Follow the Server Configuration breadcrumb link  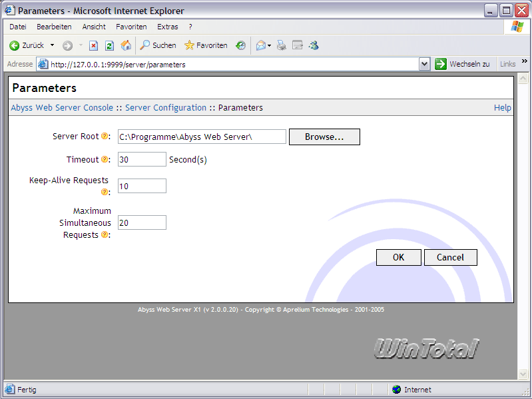pyautogui.click(x=166, y=107)
